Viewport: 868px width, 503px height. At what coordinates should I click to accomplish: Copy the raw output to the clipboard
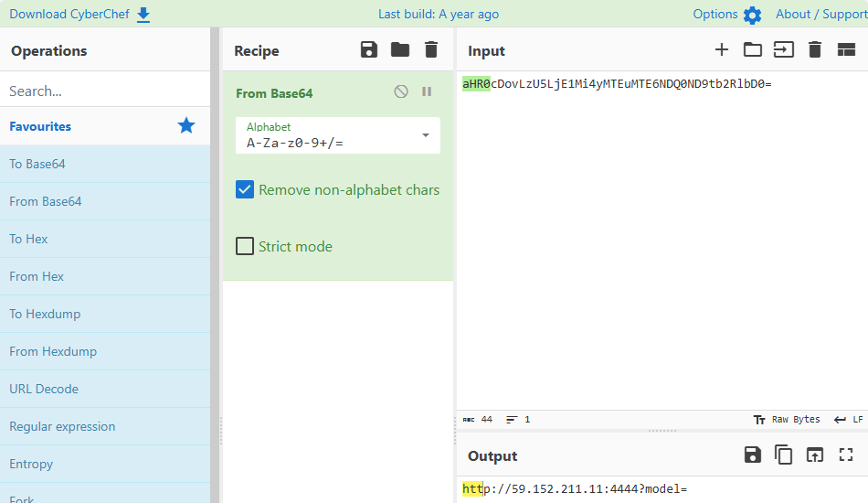pos(783,455)
